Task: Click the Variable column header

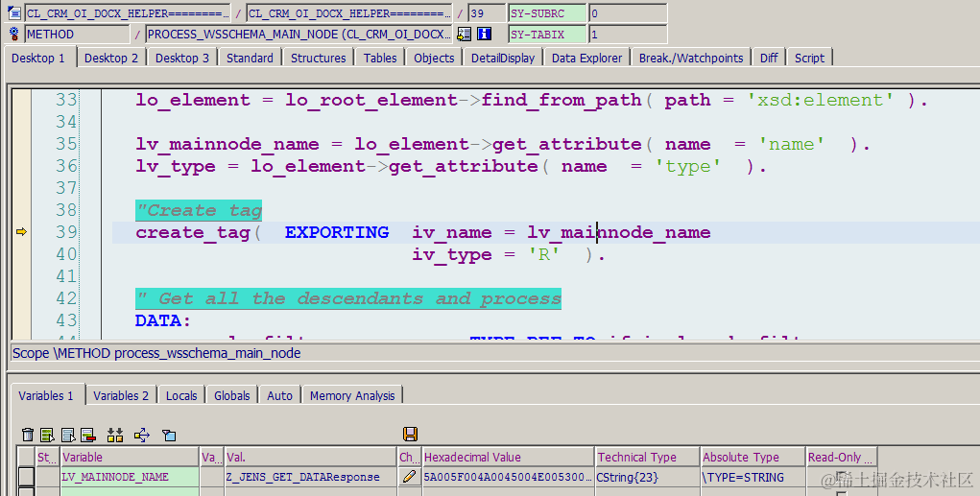Action: coord(130,458)
